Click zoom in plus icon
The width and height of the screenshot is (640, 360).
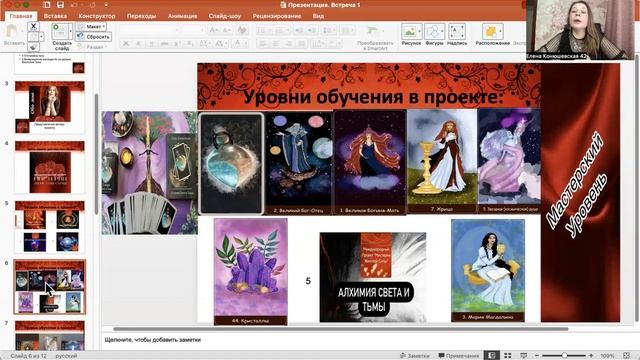(x=591, y=356)
